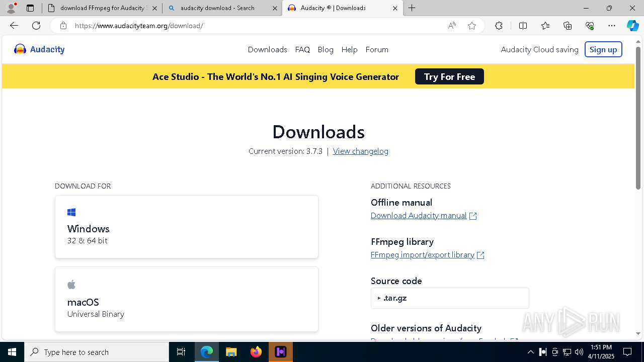Viewport: 644px width, 362px height.
Task: Open the volume speaker tray icon
Action: (x=579, y=352)
